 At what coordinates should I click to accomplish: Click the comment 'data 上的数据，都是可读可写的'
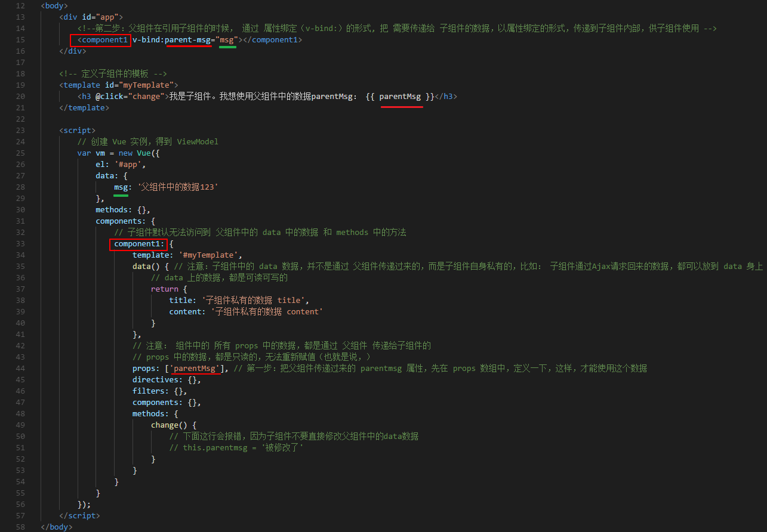pos(220,278)
